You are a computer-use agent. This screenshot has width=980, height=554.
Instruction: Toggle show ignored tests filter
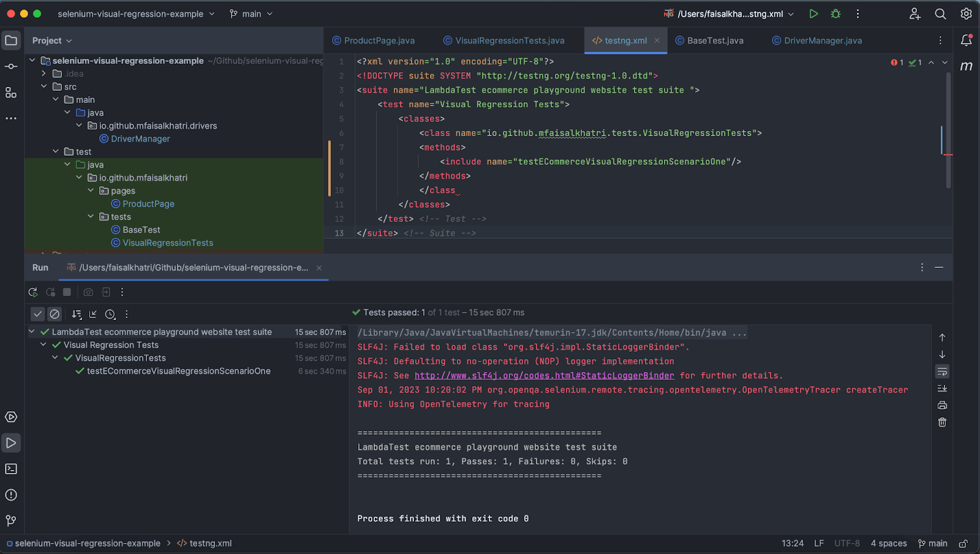(x=55, y=314)
